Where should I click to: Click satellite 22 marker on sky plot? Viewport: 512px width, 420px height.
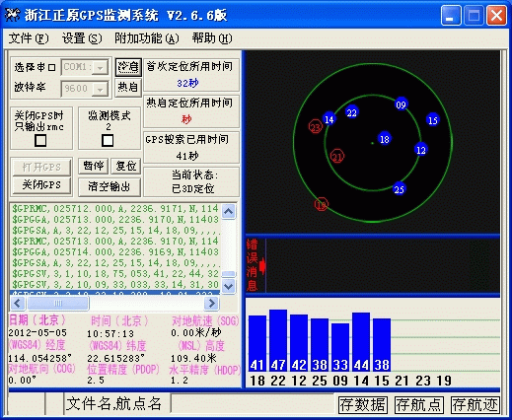351,112
